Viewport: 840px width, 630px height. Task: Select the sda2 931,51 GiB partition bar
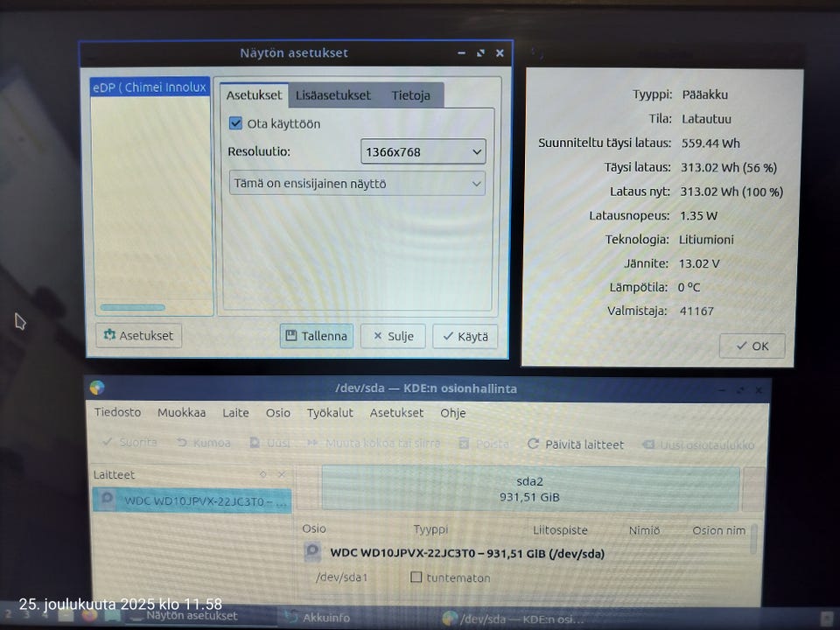click(x=530, y=488)
